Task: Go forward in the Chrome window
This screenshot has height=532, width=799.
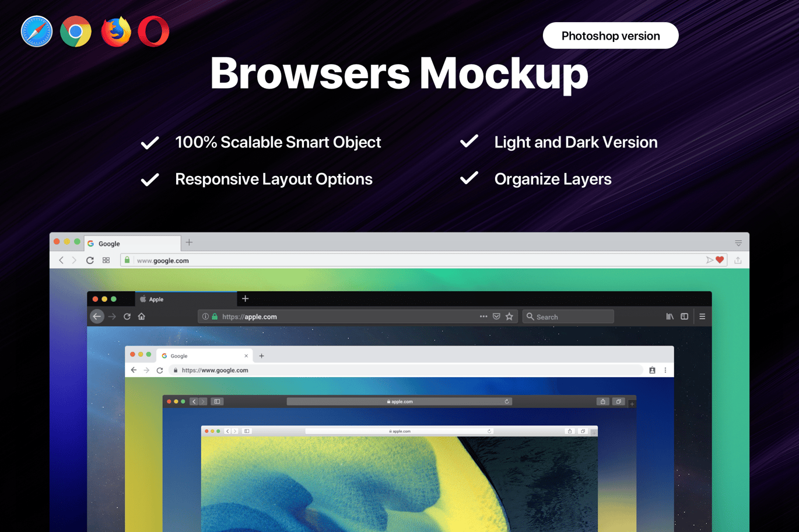Action: (146, 370)
